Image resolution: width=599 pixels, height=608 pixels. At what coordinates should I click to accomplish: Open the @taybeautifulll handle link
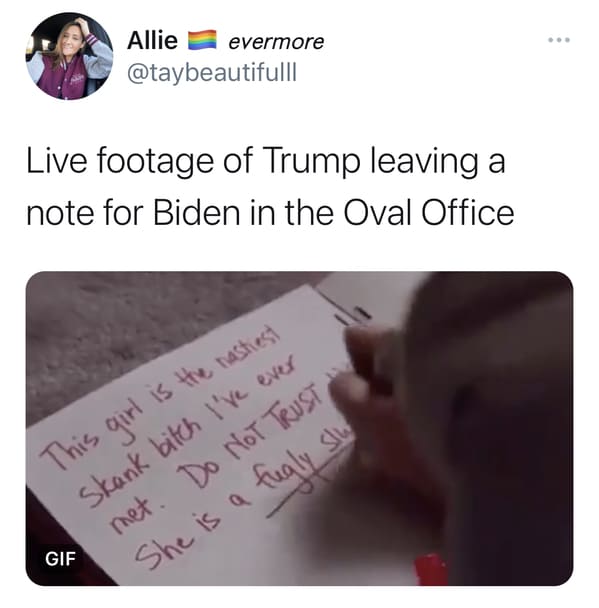(212, 72)
